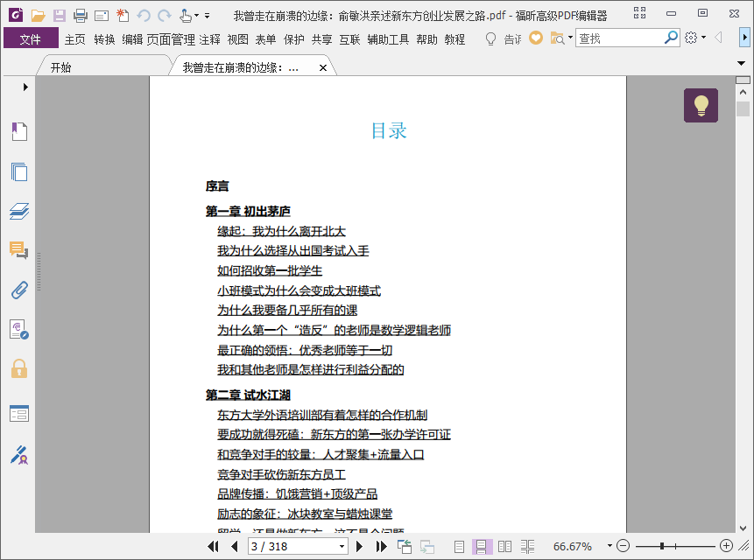Open the form fields panel icon

point(19,414)
